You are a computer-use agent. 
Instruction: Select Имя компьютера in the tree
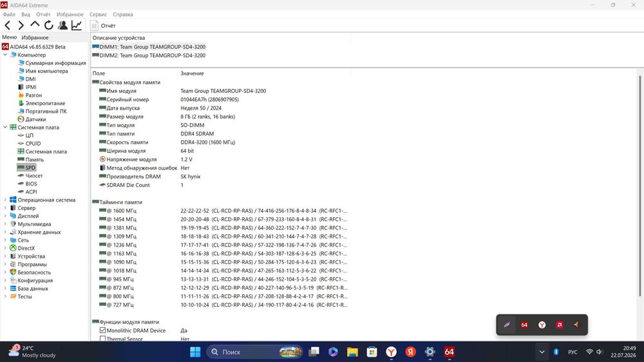pos(46,71)
